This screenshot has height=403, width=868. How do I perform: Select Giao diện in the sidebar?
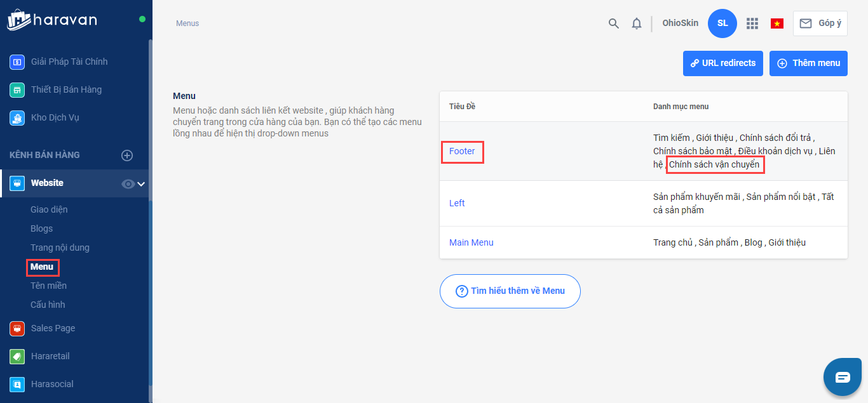click(x=49, y=209)
